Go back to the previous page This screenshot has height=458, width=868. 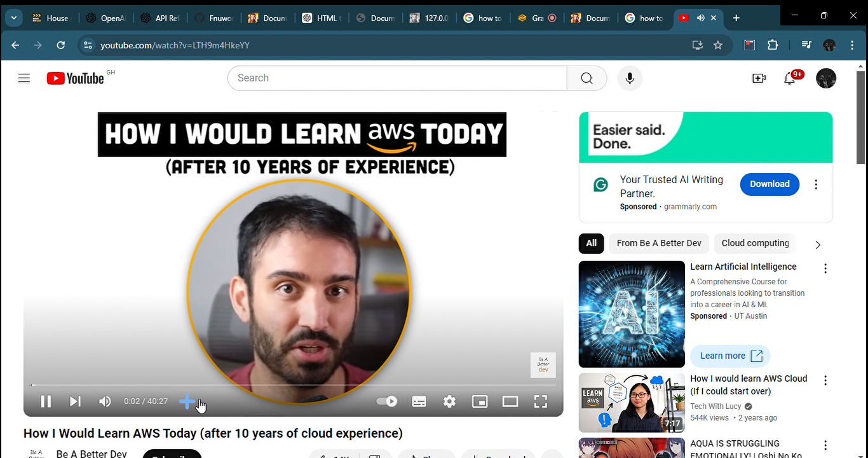click(x=15, y=45)
